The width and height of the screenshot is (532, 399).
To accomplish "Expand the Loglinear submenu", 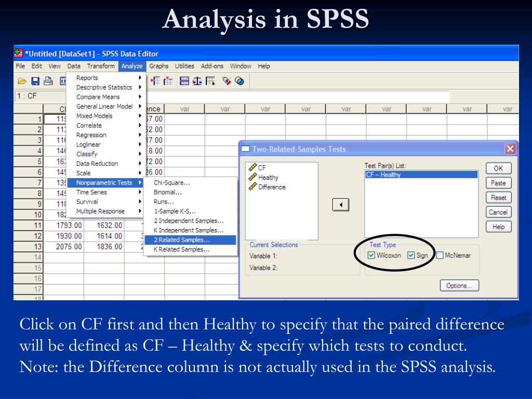I will click(106, 144).
